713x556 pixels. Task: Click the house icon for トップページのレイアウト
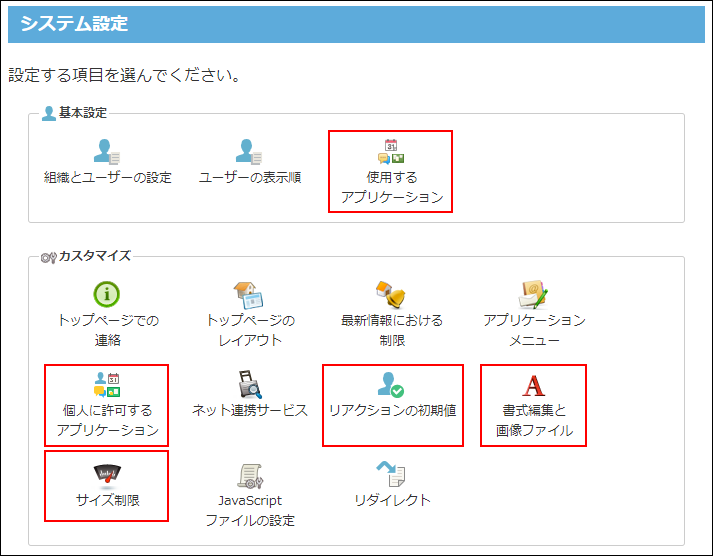click(249, 295)
